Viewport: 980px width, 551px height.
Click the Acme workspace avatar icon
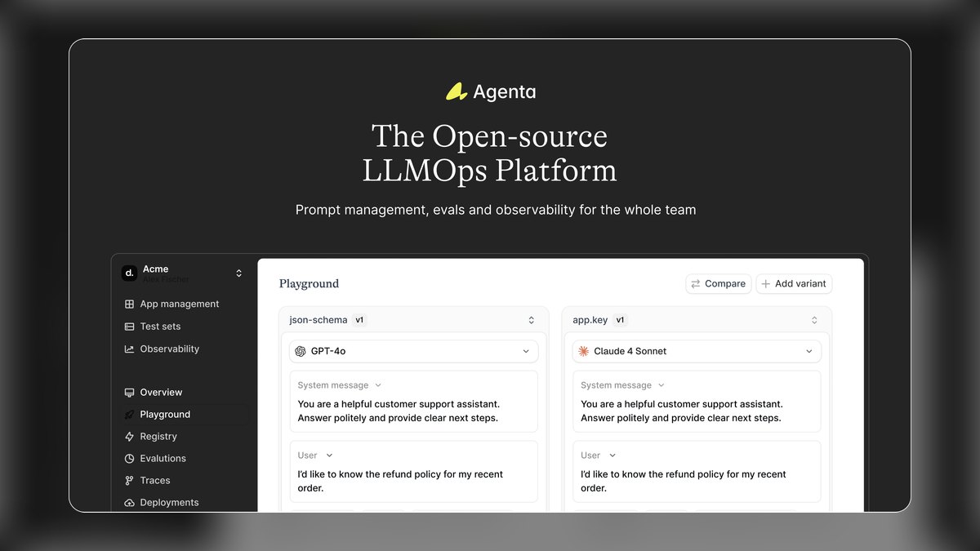129,273
